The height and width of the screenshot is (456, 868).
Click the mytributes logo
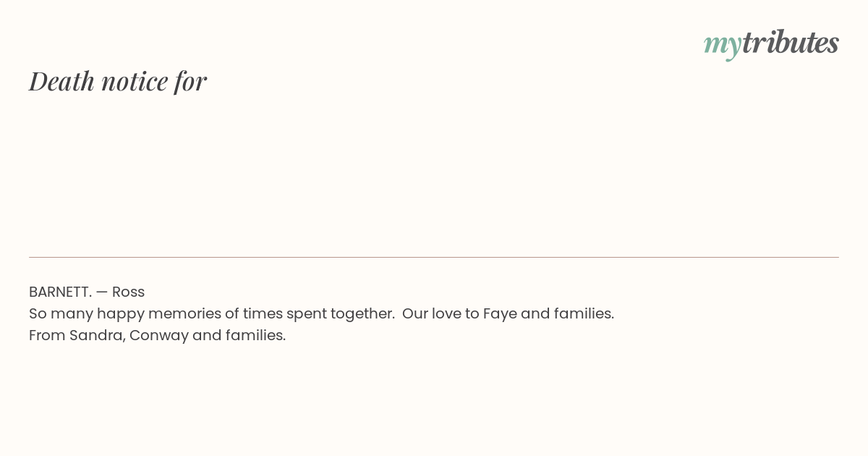pos(771,43)
